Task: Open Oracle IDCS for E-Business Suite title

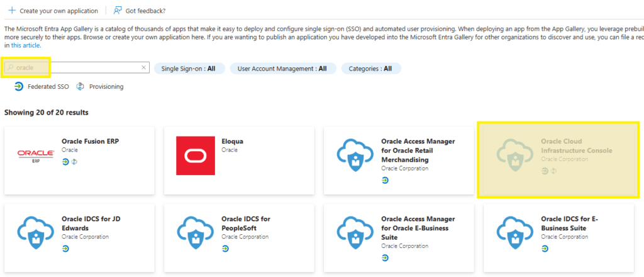Action: 570,223
